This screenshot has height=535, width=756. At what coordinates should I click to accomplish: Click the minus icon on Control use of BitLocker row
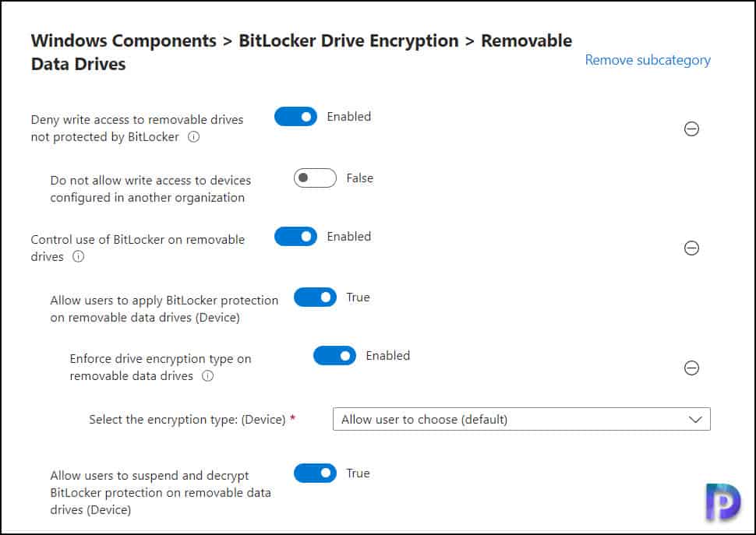pos(692,248)
